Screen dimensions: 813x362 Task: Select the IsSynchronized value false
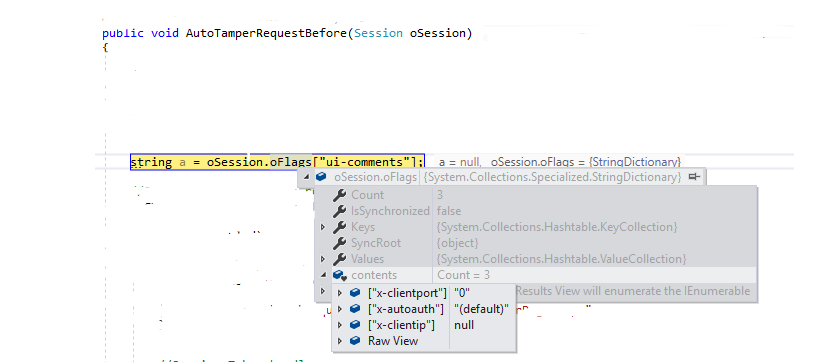coord(449,211)
